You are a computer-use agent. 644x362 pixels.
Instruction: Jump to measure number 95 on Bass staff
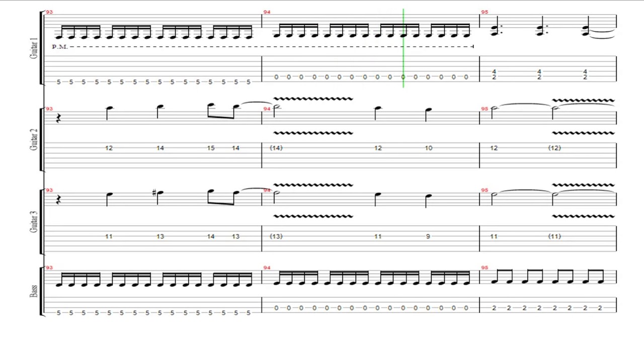[x=485, y=267]
